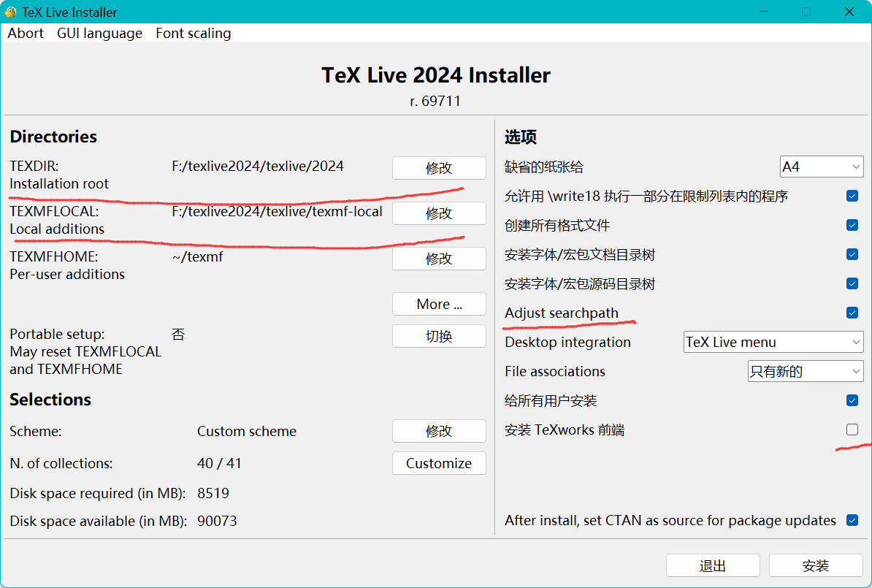Open Customize for collections selection
Image resolution: width=872 pixels, height=588 pixels.
click(x=438, y=462)
